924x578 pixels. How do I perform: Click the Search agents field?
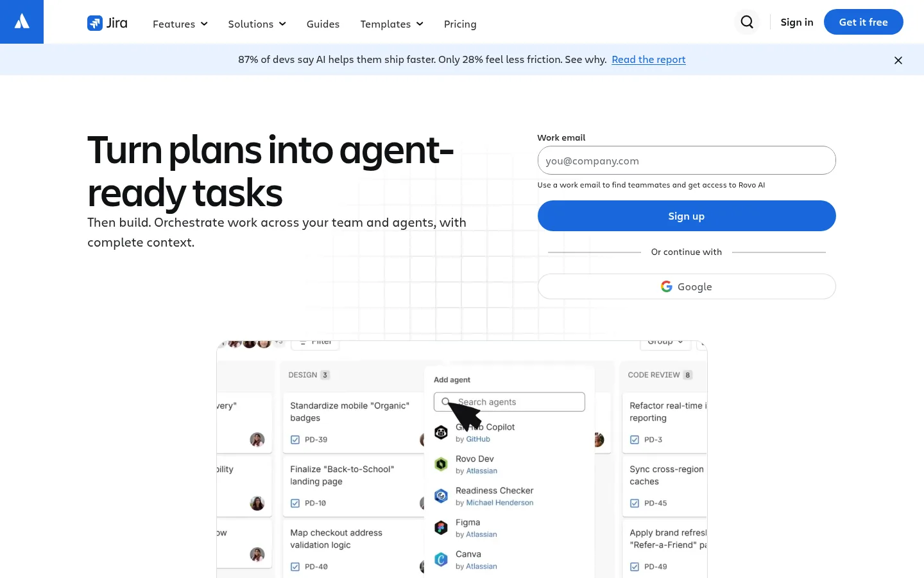509,402
